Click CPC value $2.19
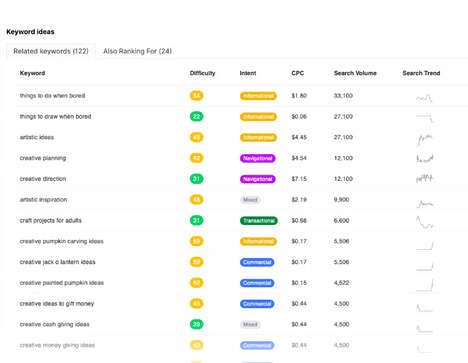468x363 pixels. [x=299, y=200]
